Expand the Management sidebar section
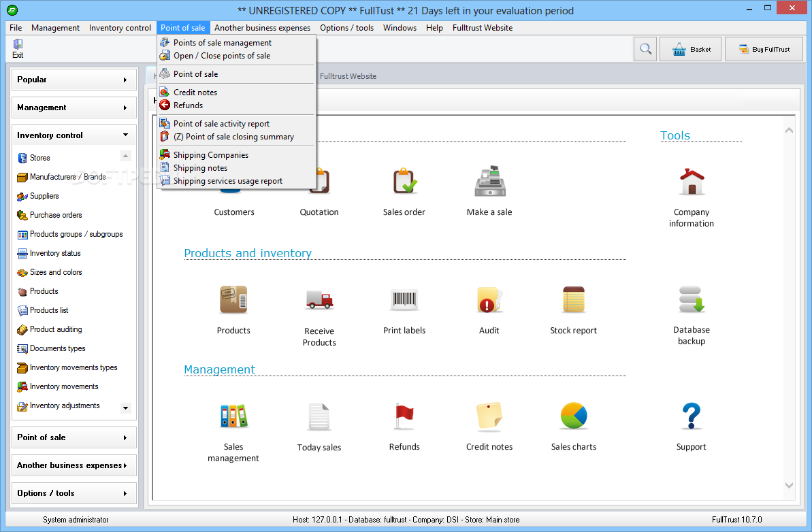The width and height of the screenshot is (812, 532). [74, 107]
